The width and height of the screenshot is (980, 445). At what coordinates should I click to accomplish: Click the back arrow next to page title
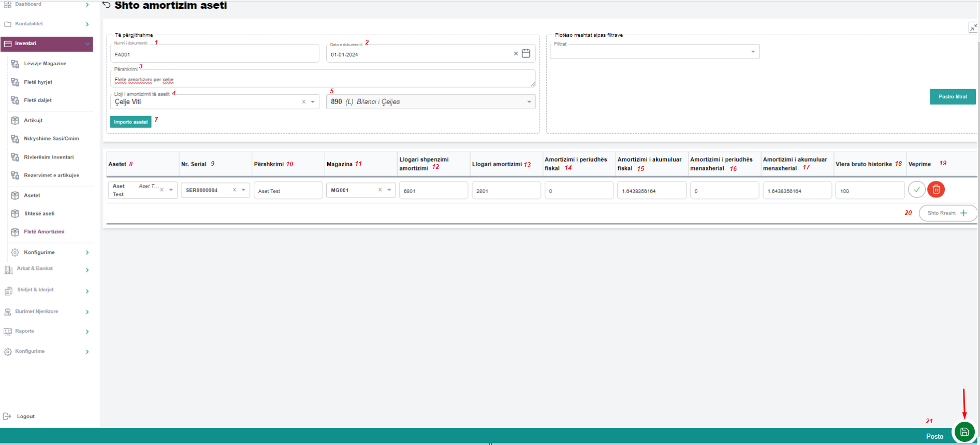click(x=107, y=5)
